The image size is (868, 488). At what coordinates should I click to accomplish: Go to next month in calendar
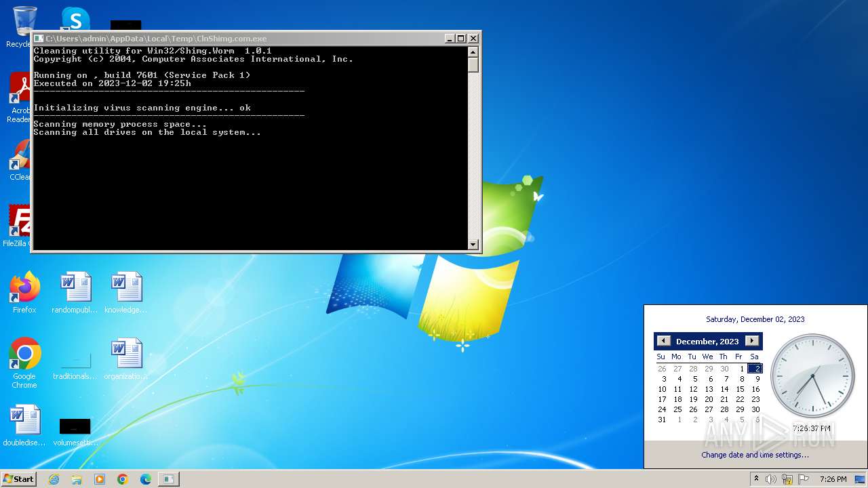pos(751,341)
